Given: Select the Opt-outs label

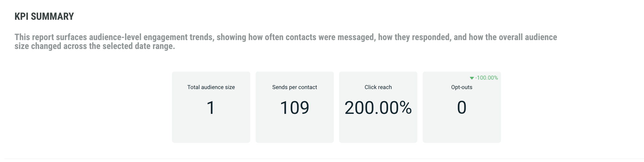Looking at the screenshot, I should point(462,87).
